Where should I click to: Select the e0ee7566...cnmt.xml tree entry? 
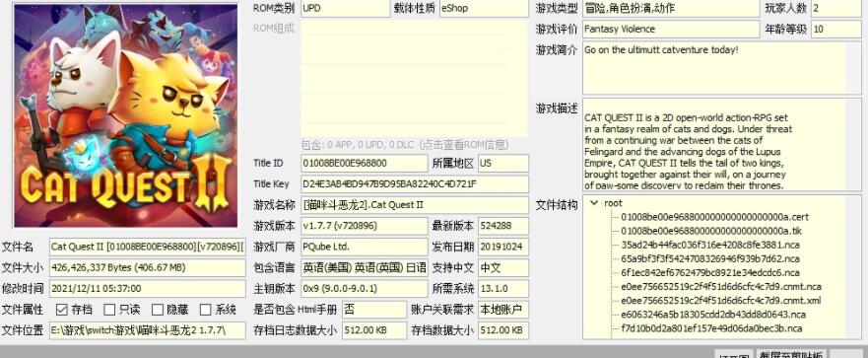[721, 301]
